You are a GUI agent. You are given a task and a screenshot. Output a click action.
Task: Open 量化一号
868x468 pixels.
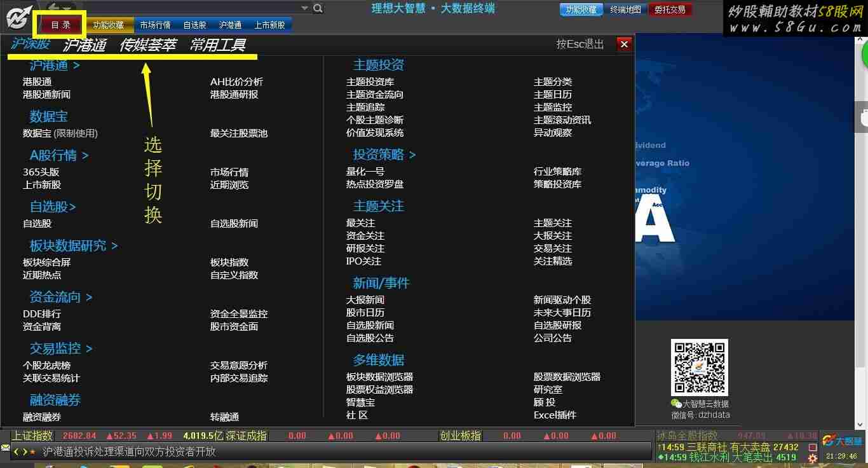click(x=365, y=171)
